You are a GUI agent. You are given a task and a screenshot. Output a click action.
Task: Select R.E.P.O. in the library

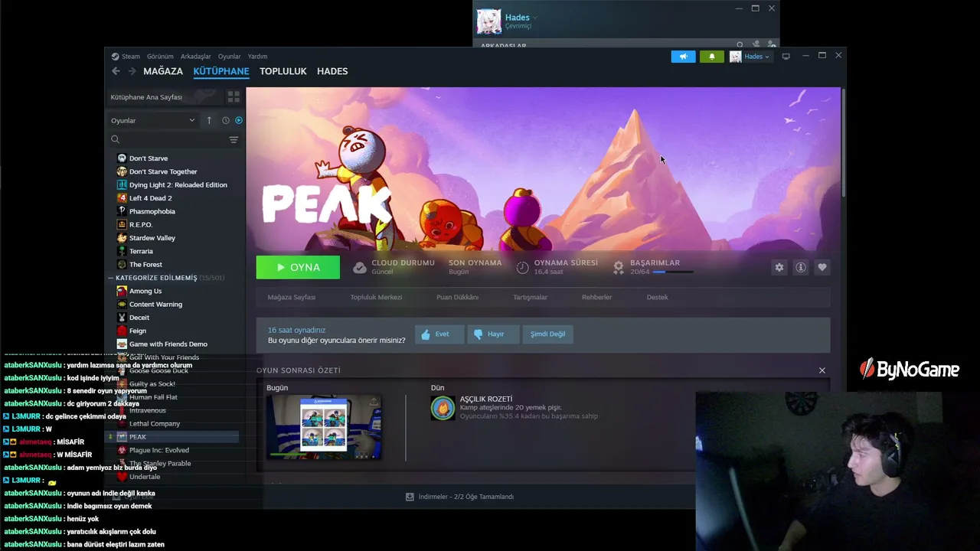click(x=140, y=225)
